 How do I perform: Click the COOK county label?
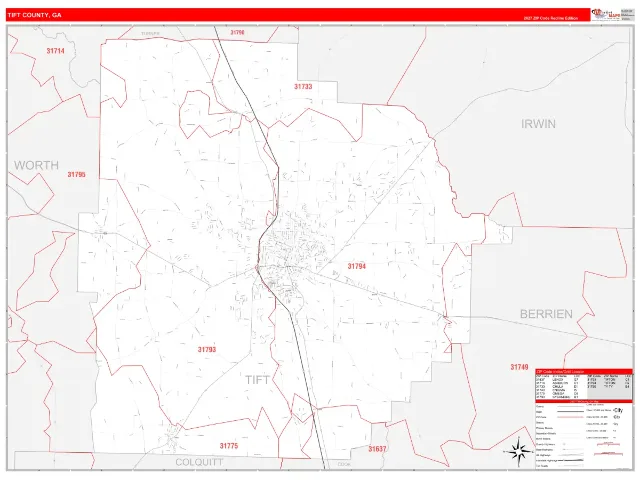(x=344, y=464)
